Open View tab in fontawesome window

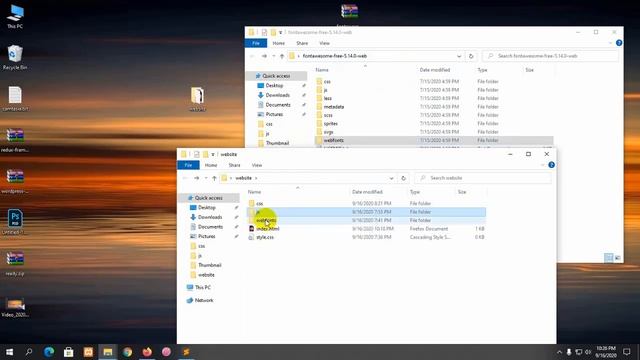(x=324, y=43)
